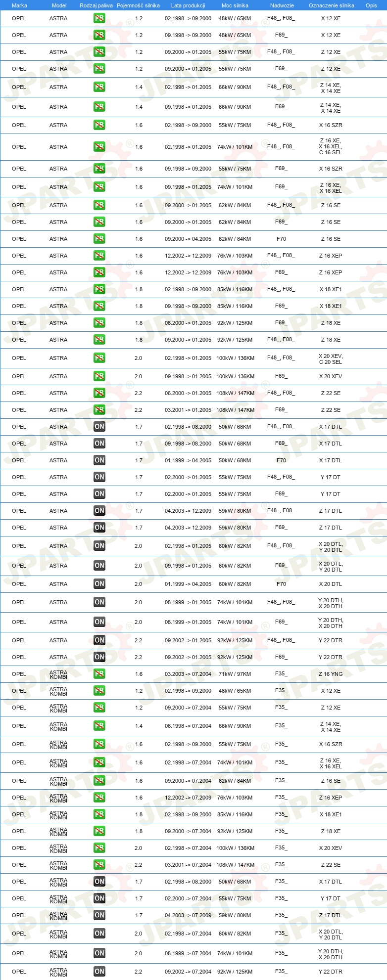Click PB icon in ASTRA KOMBI X 16 SZR row
Viewport: 387px width, 980px height.
coord(99,744)
